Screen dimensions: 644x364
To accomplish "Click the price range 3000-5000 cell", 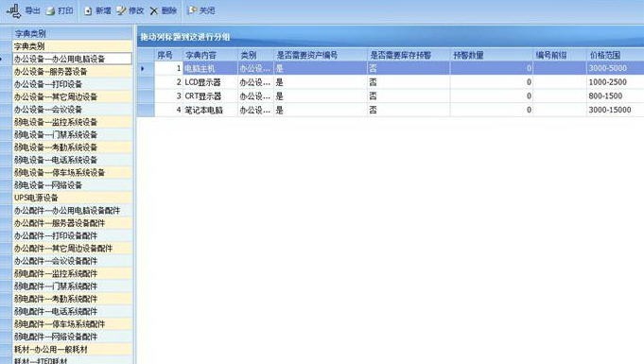I will pyautogui.click(x=616, y=68).
